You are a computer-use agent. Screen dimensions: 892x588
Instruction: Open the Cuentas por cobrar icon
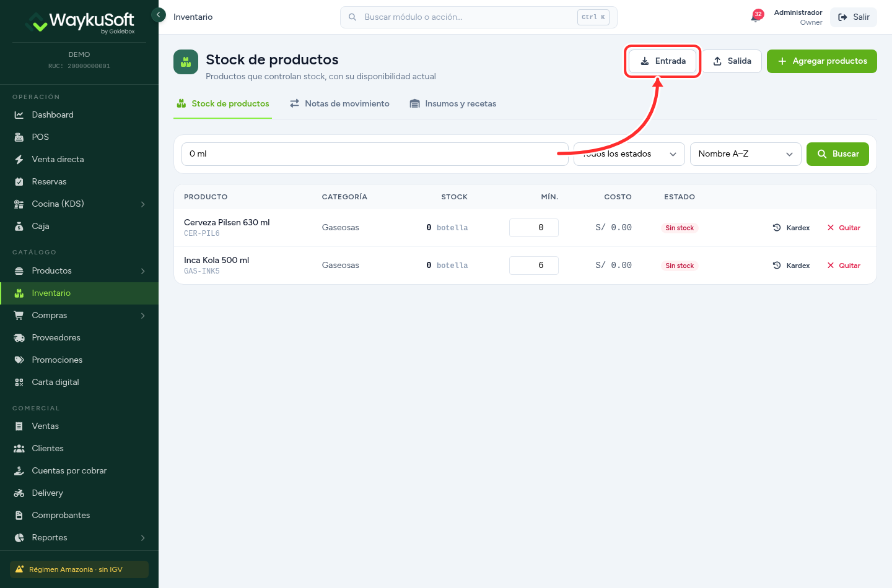(x=19, y=470)
